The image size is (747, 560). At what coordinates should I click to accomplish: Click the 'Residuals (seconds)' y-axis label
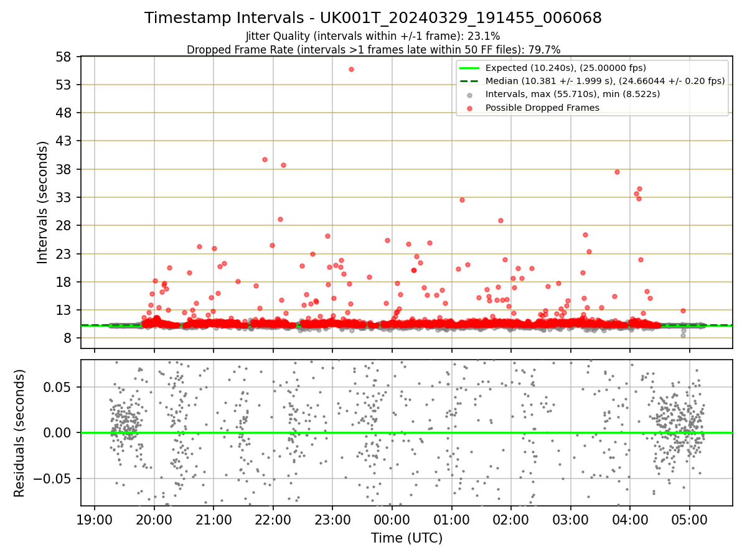(20, 433)
